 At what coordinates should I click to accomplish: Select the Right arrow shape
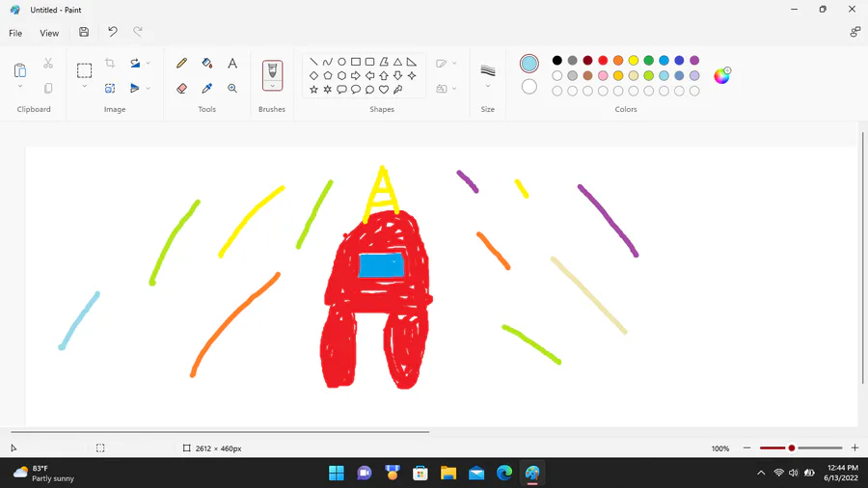coord(355,75)
